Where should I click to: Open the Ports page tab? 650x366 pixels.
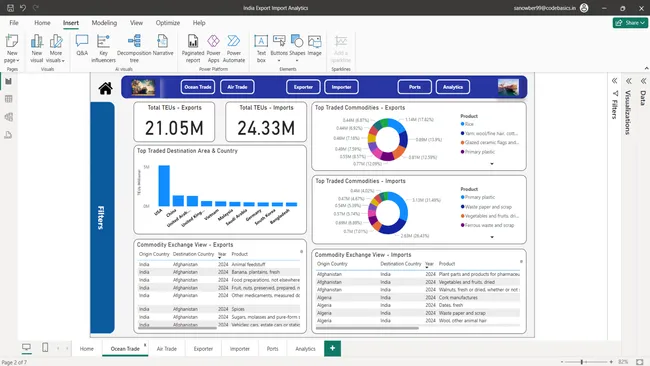(x=272, y=349)
